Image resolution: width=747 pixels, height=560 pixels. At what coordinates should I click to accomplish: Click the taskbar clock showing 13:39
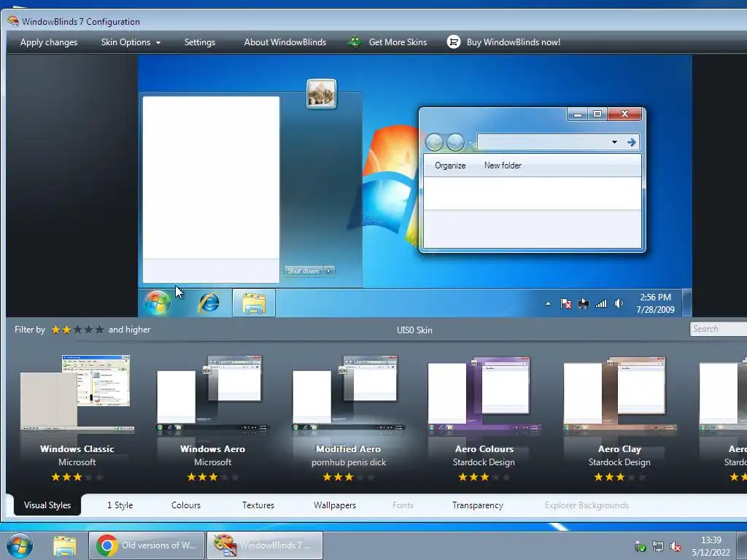coord(711,545)
